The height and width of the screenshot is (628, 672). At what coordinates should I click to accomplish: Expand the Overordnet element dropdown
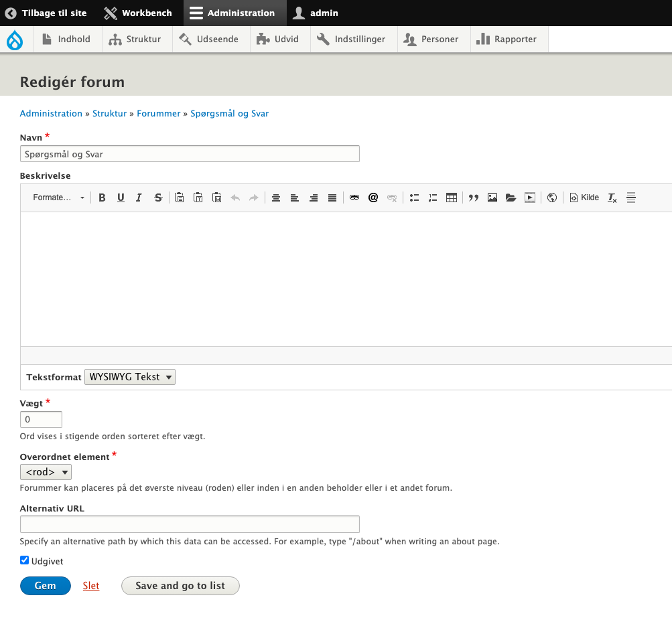46,472
